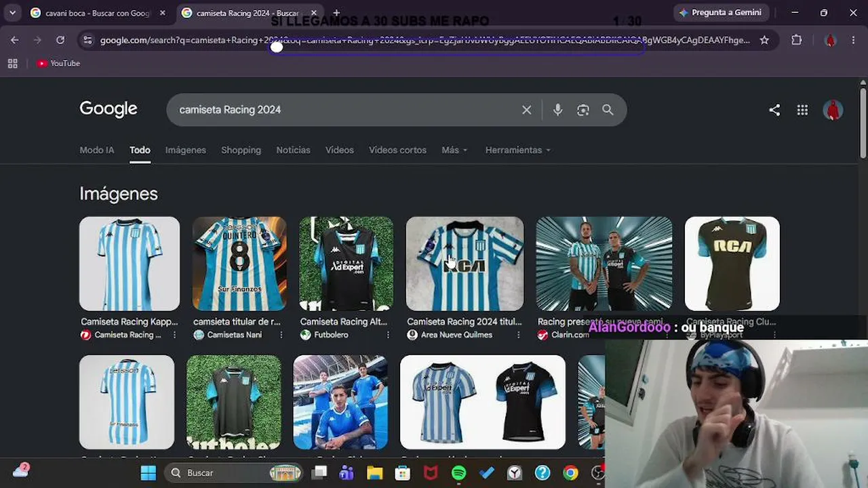The image size is (868, 488).
Task: Open the Noticias results tab
Action: [293, 150]
